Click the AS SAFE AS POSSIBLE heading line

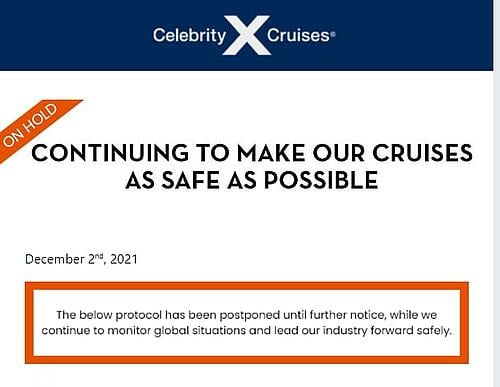[252, 180]
